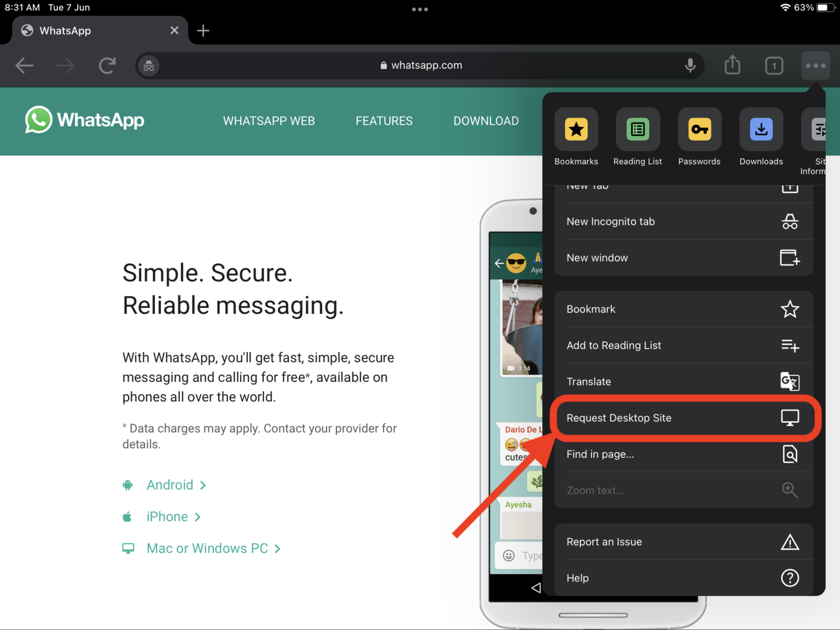Open DOWNLOAD nav link
This screenshot has width=840, height=630.
click(x=486, y=121)
